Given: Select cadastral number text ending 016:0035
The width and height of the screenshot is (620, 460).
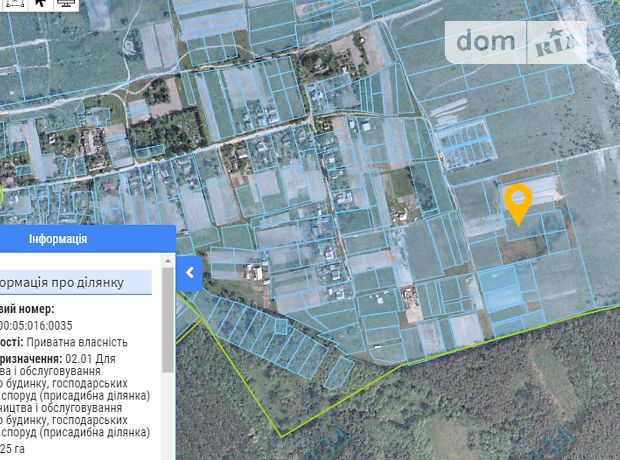Looking at the screenshot, I should pos(36,326).
